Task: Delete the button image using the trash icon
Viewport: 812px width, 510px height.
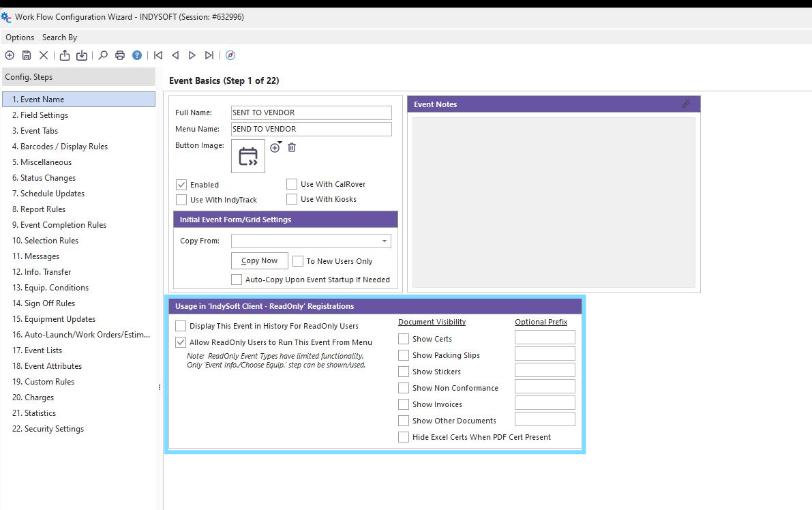Action: [x=290, y=146]
